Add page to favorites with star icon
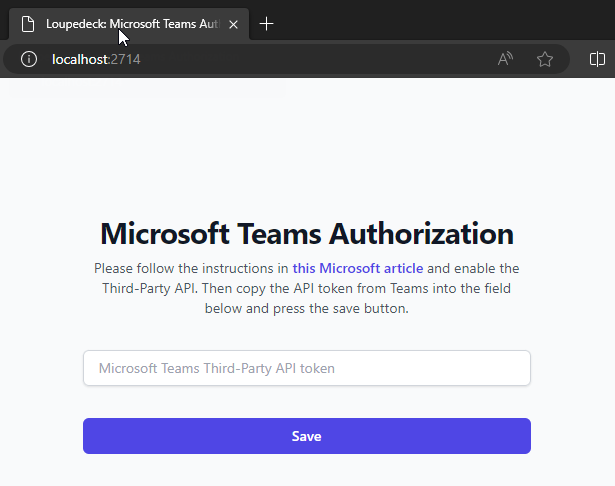The height and width of the screenshot is (486, 615). [x=545, y=59]
